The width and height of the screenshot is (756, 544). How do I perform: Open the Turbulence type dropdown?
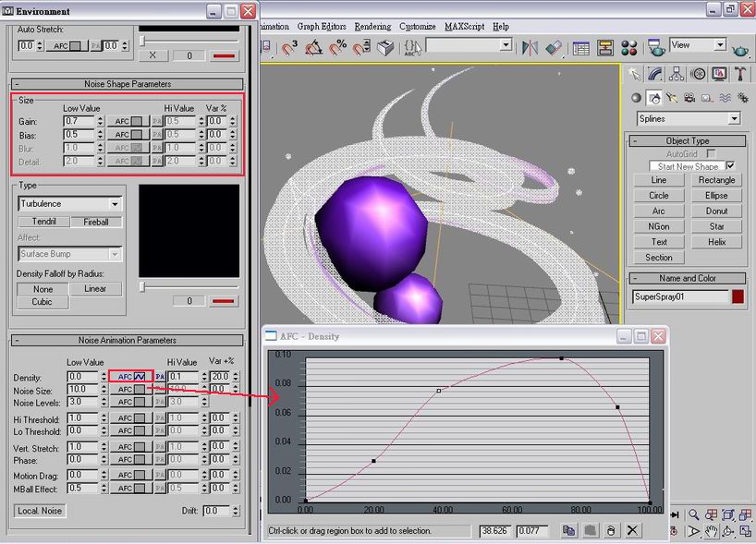click(x=115, y=203)
